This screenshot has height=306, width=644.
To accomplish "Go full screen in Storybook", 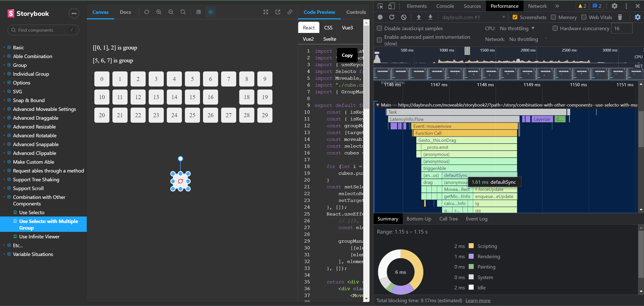I will point(266,12).
